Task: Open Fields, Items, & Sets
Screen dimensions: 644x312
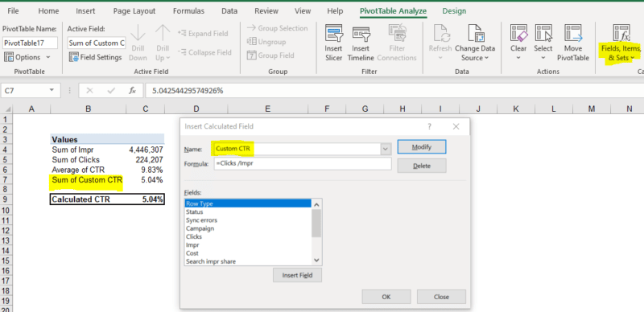Action: pyautogui.click(x=621, y=43)
